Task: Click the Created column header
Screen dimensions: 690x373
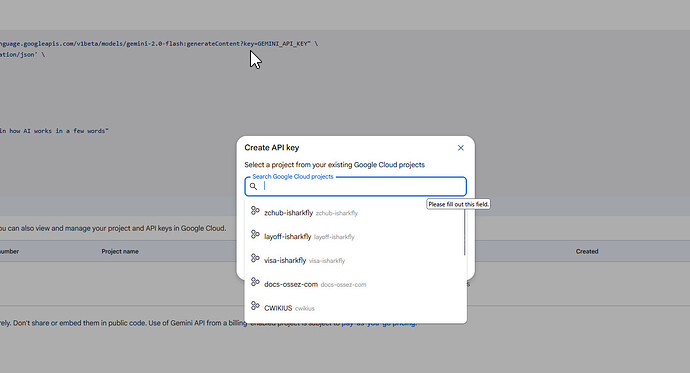Action: coord(587,252)
